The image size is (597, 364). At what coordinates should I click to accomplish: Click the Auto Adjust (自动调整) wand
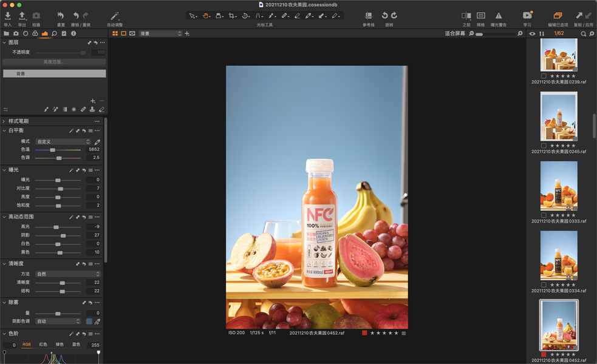point(115,16)
